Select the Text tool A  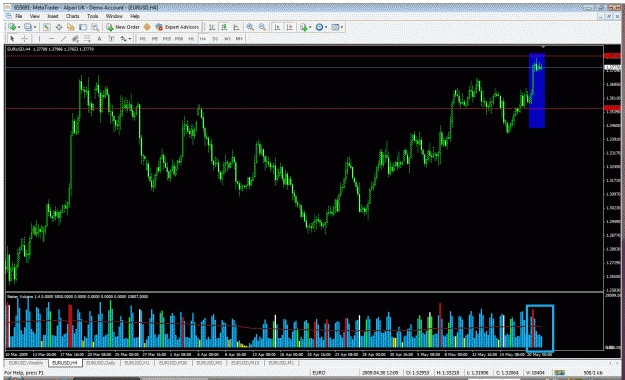[99, 39]
